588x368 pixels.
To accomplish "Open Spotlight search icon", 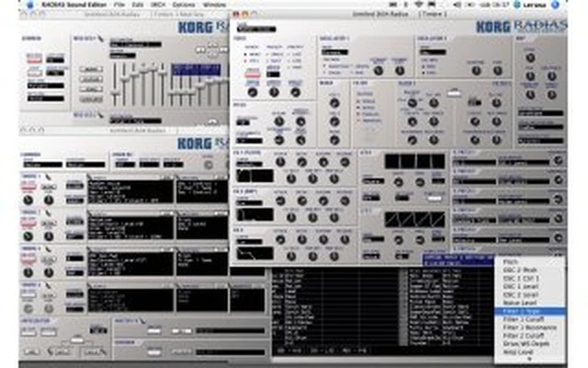I will click(556, 5).
